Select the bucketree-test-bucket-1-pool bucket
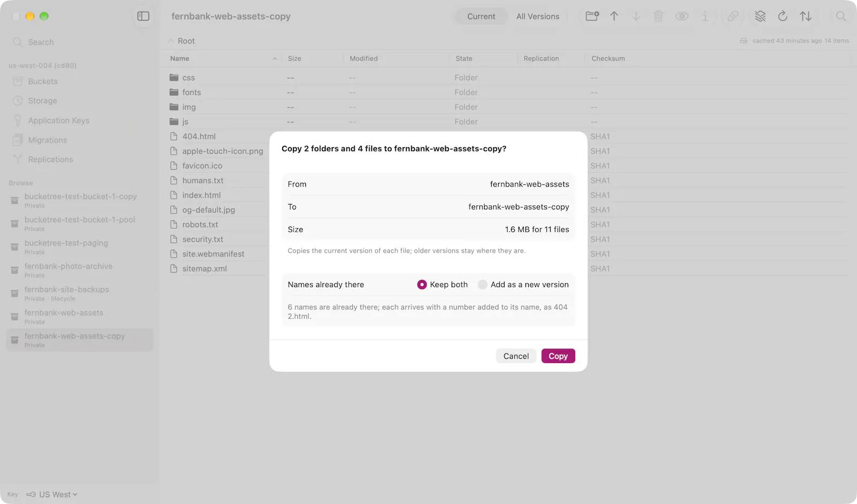The width and height of the screenshot is (857, 504). pos(80,223)
